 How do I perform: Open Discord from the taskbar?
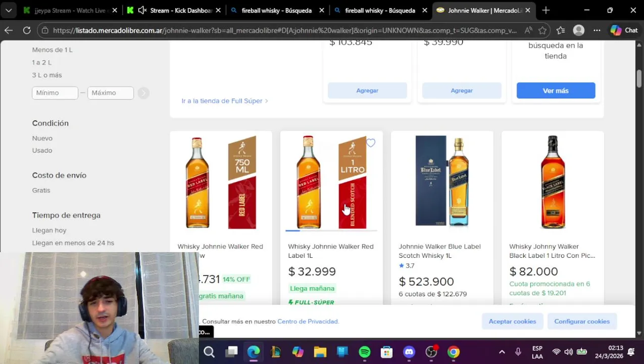coord(409,352)
